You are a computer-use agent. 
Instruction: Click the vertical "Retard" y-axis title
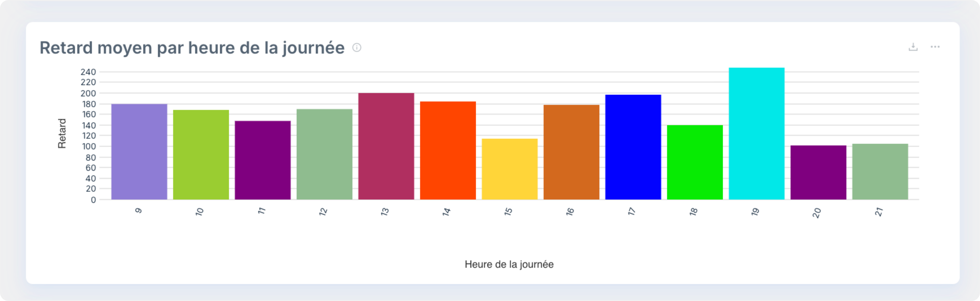point(62,133)
